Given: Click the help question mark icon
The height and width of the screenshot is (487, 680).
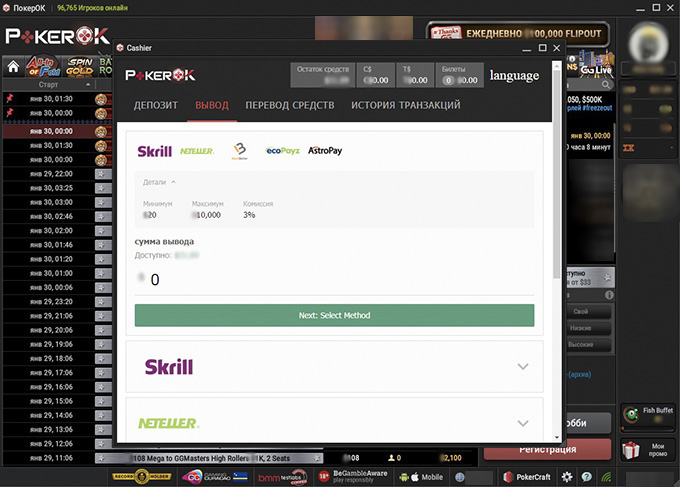Looking at the screenshot, I should (x=586, y=477).
